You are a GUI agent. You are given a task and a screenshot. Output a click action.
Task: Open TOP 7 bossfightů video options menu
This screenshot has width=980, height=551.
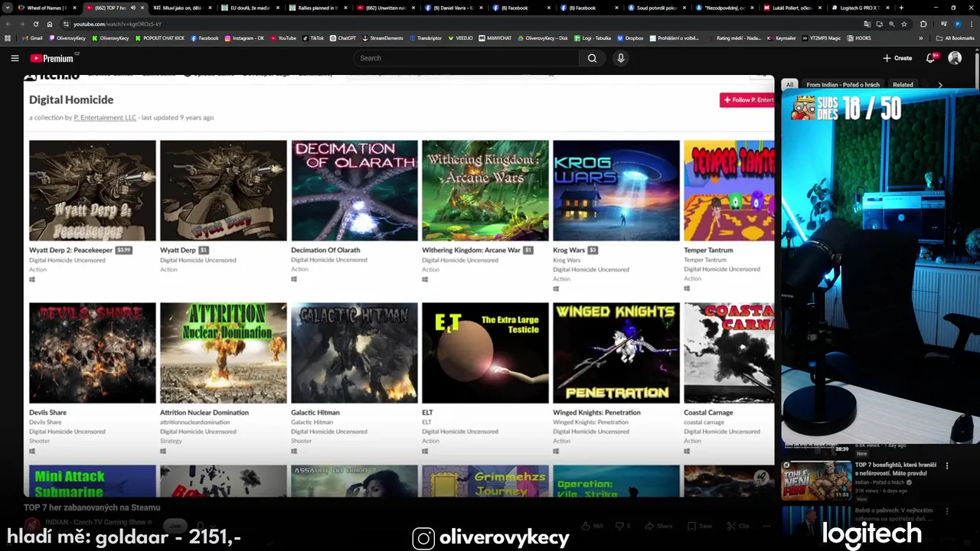947,465
